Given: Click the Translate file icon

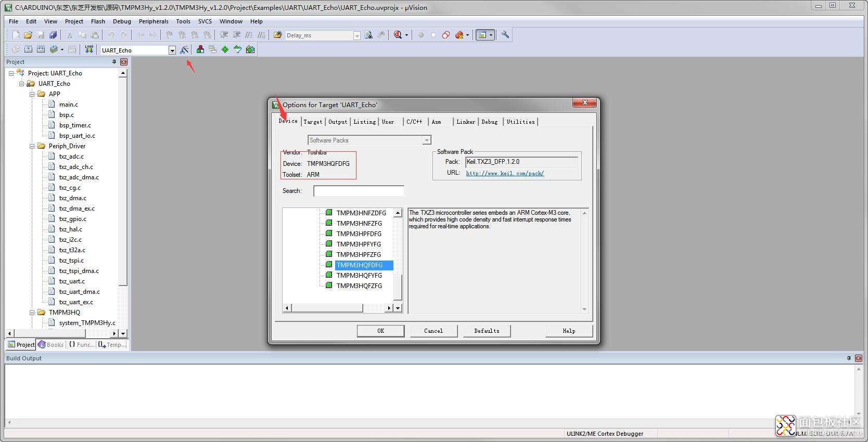Looking at the screenshot, I should [x=16, y=49].
